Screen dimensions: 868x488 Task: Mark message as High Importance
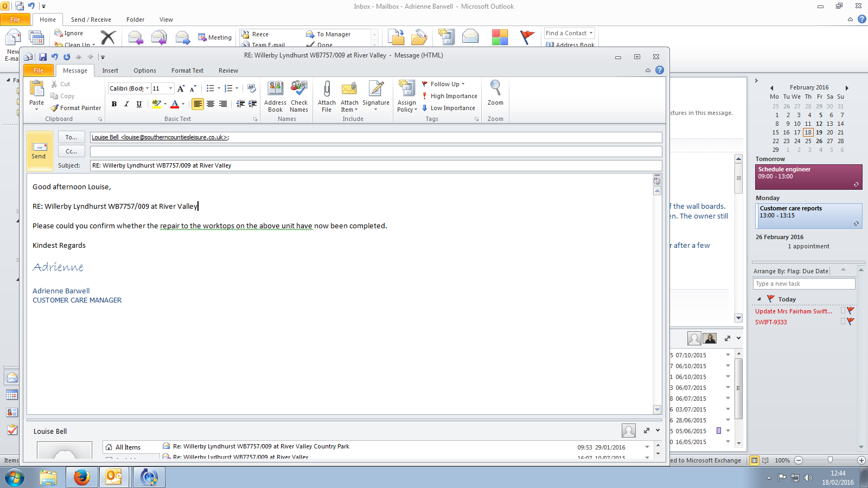click(450, 96)
